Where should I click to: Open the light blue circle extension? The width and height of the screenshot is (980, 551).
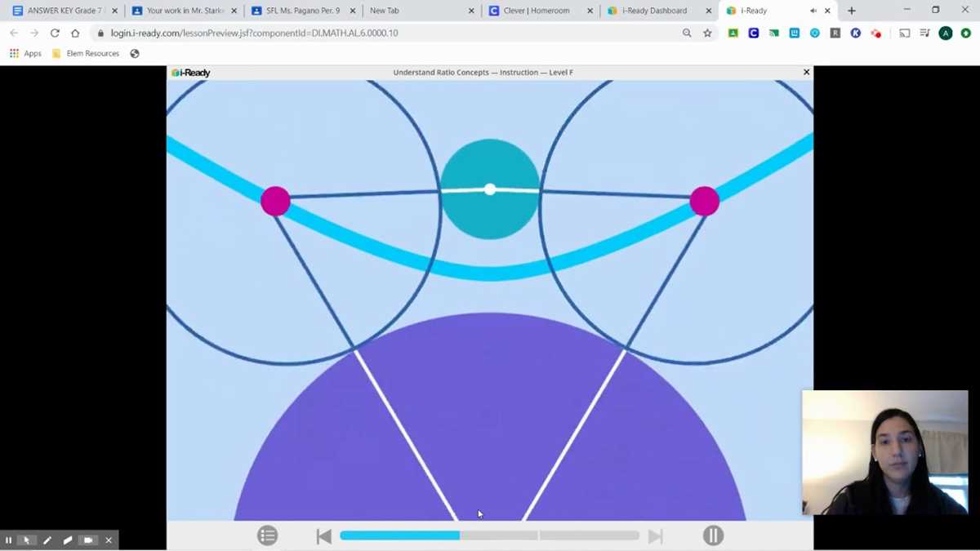[814, 33]
